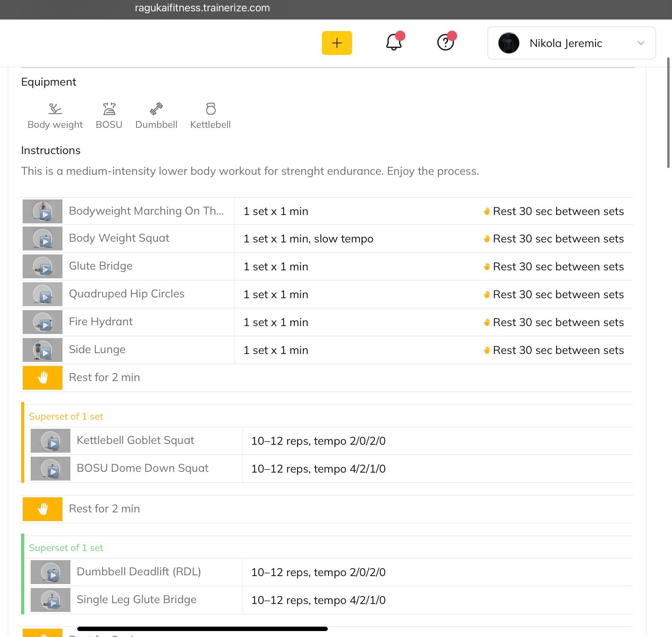The height and width of the screenshot is (637, 672).
Task: Open the Dumbbell Deadlift (RDL) exercise
Action: click(x=139, y=572)
